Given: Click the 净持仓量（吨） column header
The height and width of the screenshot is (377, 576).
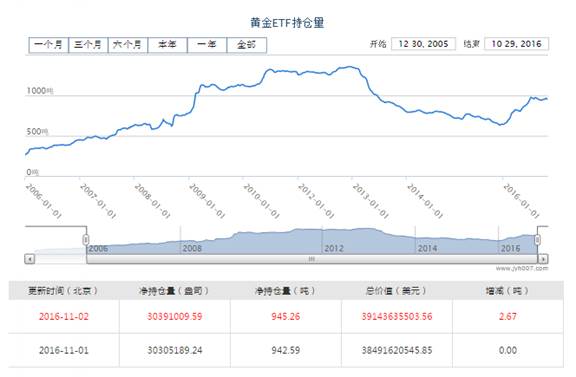Looking at the screenshot, I should (x=285, y=291).
